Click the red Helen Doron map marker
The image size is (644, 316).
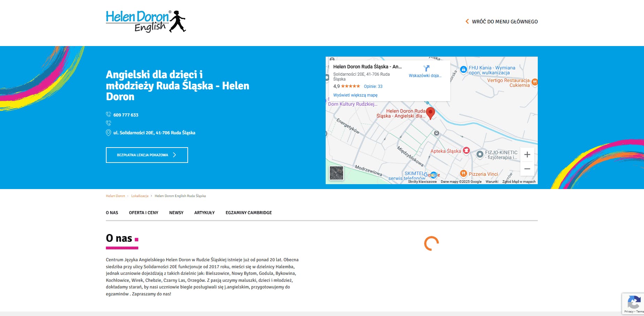coord(430,113)
